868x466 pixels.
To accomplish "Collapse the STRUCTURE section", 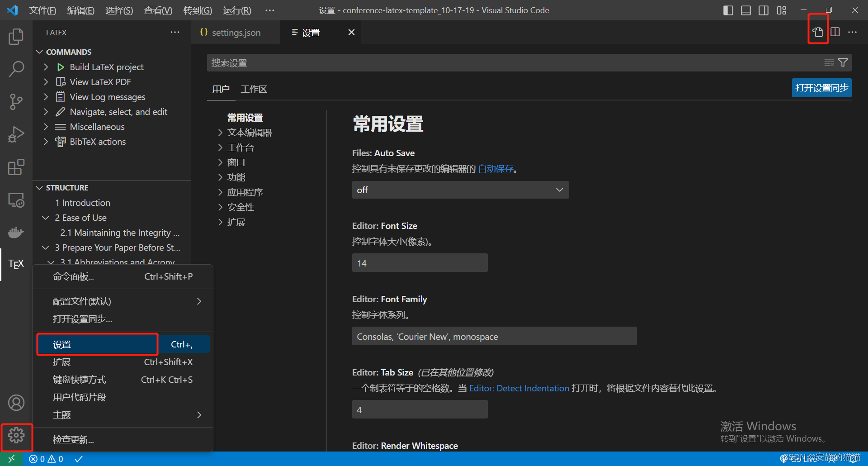I will 40,188.
